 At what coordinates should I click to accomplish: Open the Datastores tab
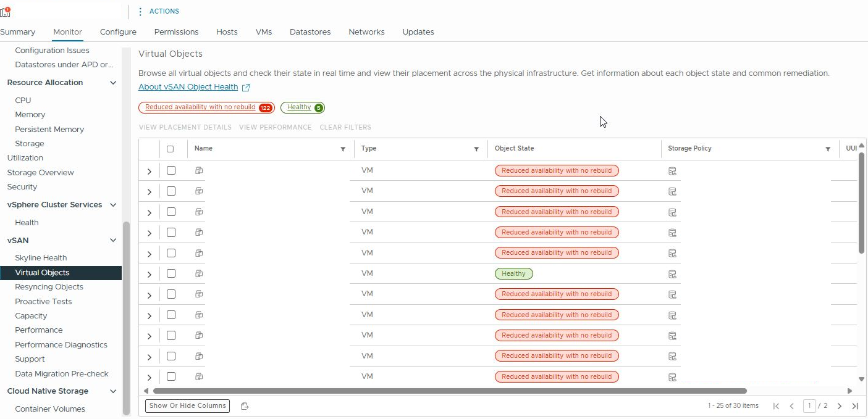(x=310, y=32)
